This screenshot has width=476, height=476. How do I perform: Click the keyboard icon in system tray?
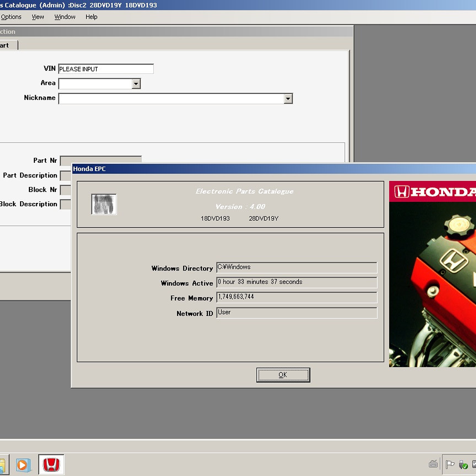[433, 464]
